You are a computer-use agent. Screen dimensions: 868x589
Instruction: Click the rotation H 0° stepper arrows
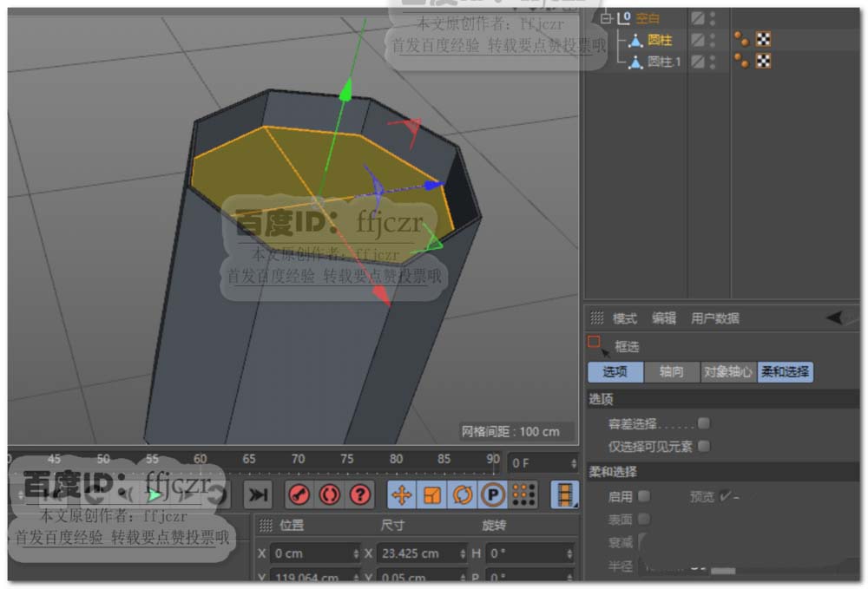coord(569,553)
